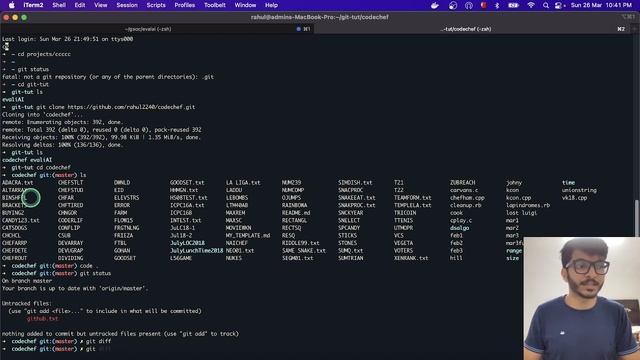640x360 pixels.
Task: Add a new tab with the plus button
Action: tap(634, 29)
